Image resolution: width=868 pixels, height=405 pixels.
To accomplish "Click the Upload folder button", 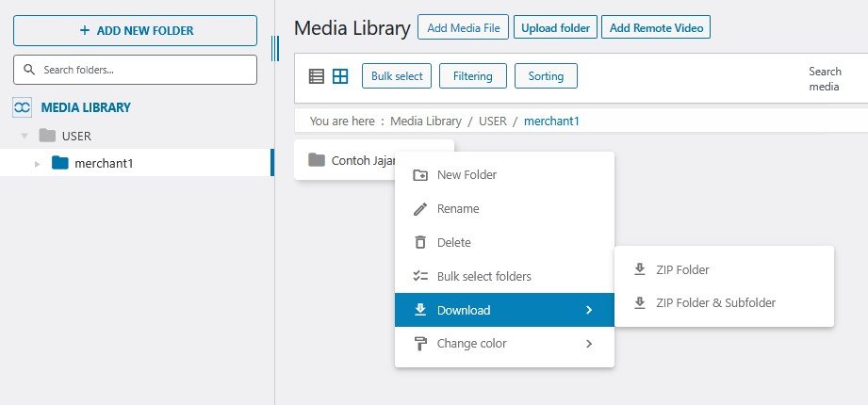I will (556, 28).
